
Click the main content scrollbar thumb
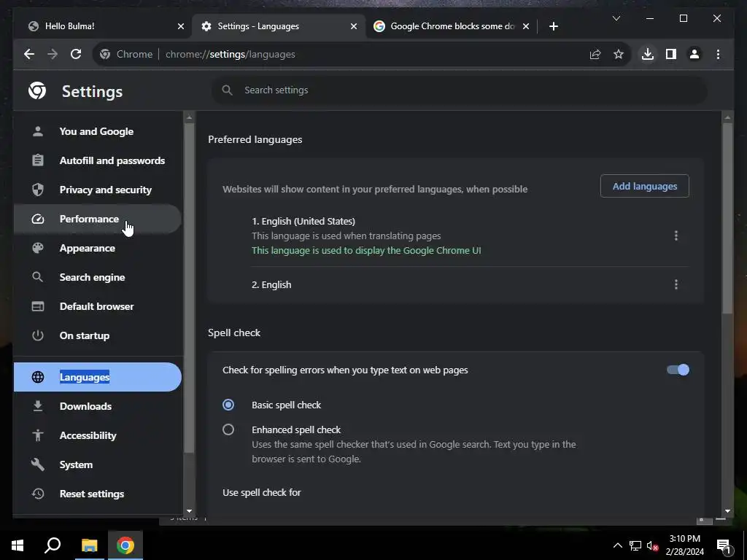click(727, 218)
